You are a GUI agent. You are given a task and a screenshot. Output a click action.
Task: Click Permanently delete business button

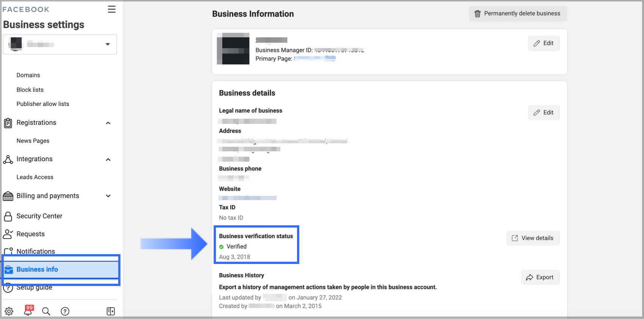[517, 14]
